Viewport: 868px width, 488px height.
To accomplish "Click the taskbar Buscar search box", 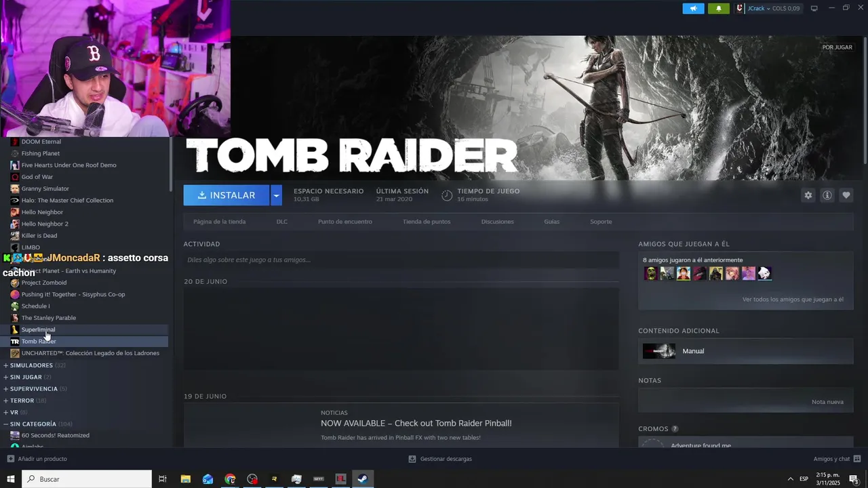I will (87, 479).
